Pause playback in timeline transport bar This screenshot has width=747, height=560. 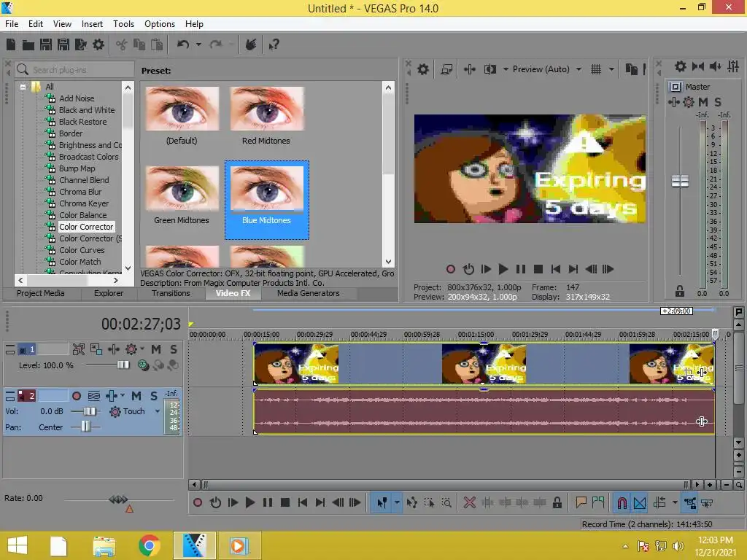[x=267, y=503]
